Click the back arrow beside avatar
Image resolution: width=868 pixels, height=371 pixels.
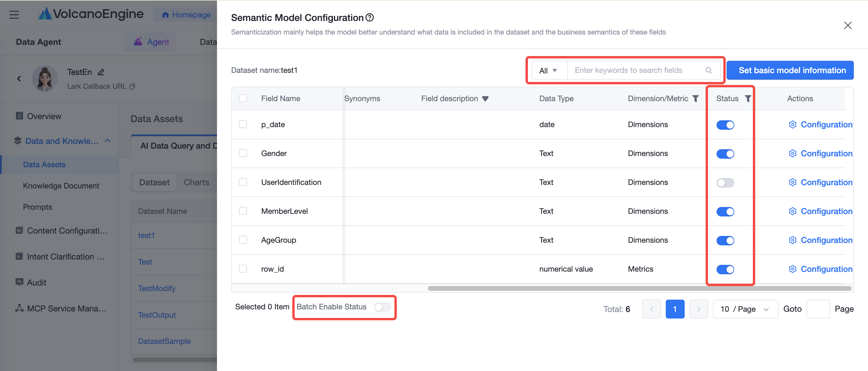pyautogui.click(x=19, y=78)
